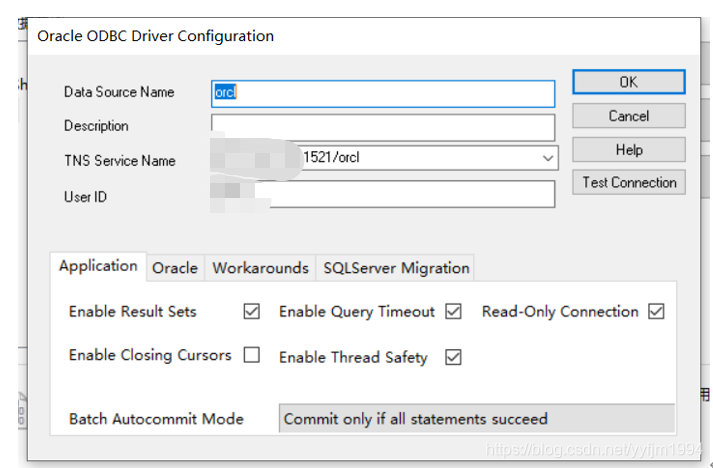This screenshot has width=713, height=468.
Task: Focus the Data Source Name field
Action: [383, 94]
